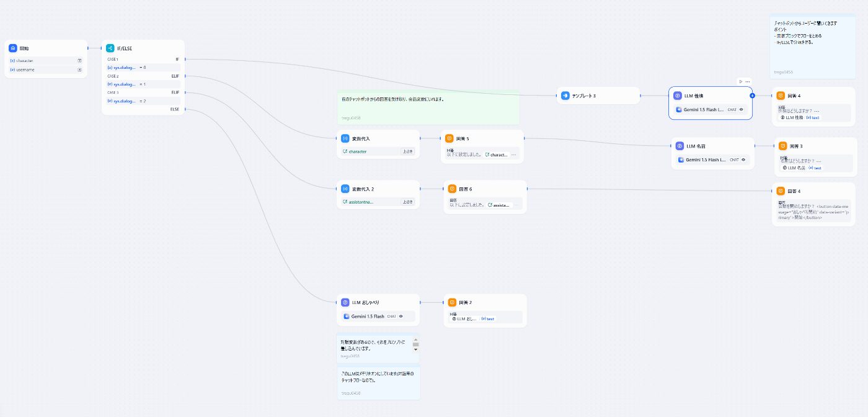
Task: Open username variable dropdown in start node
Action: pos(80,69)
